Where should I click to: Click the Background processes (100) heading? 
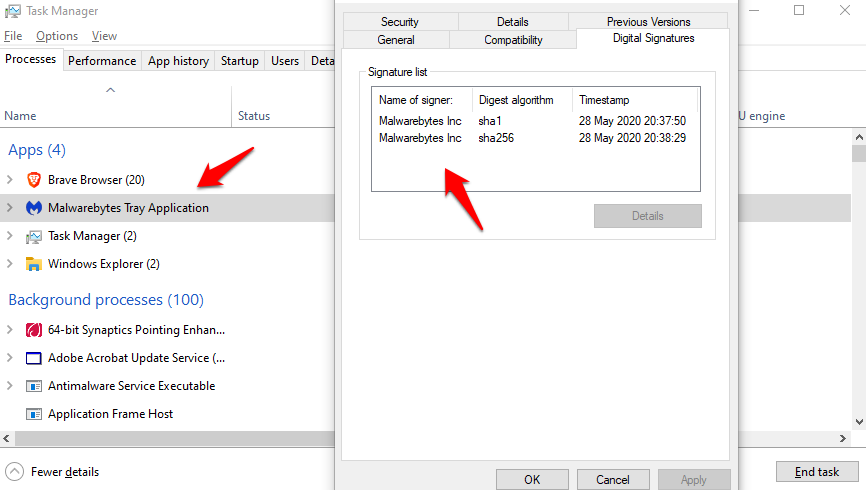click(106, 300)
